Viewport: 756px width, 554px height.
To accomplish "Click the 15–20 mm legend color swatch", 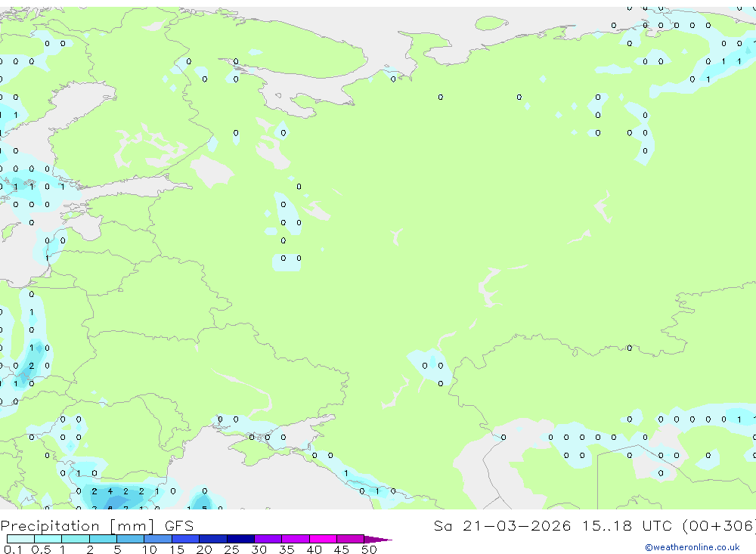I will tap(186, 539).
